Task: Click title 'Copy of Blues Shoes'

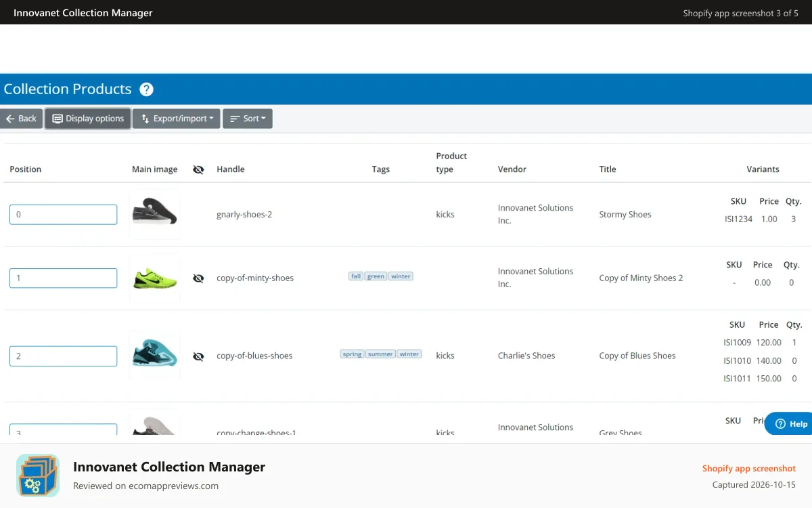Action: tap(637, 356)
